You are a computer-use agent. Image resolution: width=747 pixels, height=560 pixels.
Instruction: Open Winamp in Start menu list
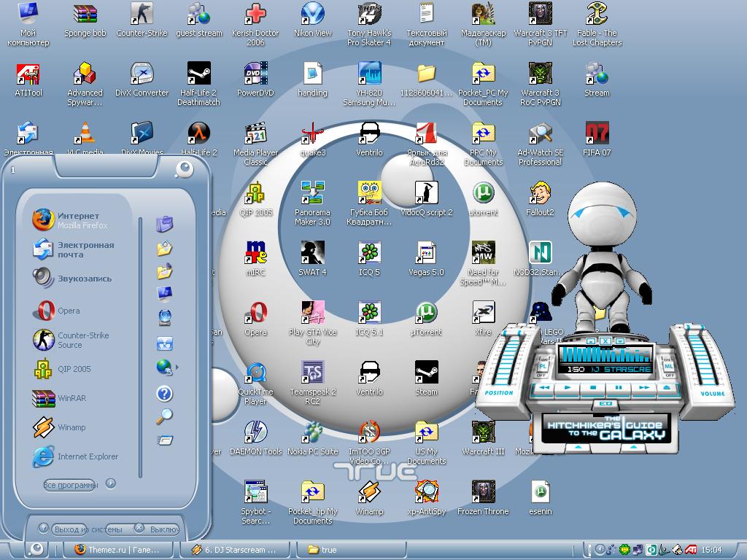pyautogui.click(x=60, y=427)
